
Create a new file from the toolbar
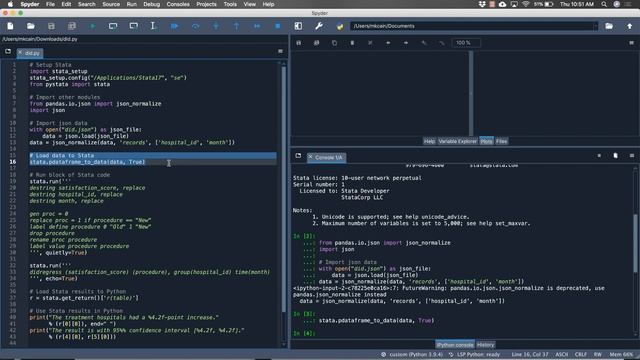pos(10,26)
